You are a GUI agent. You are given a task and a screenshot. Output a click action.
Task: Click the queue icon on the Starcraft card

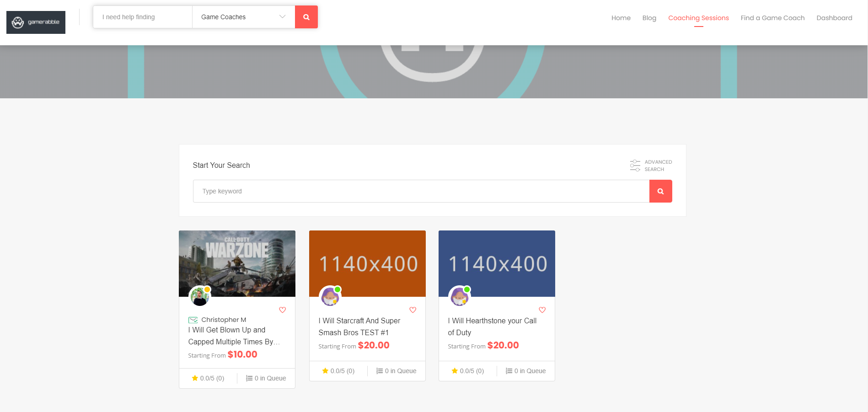[380, 371]
